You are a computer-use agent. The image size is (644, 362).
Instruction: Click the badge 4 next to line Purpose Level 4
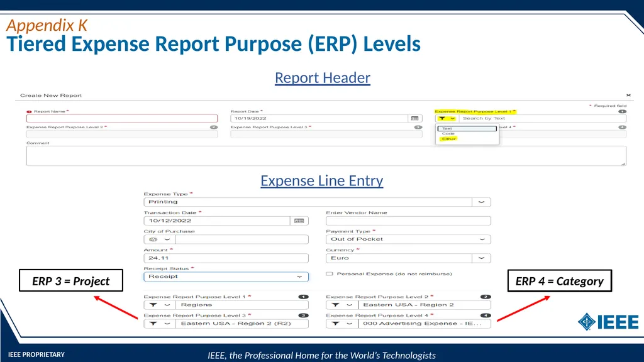coord(486,315)
